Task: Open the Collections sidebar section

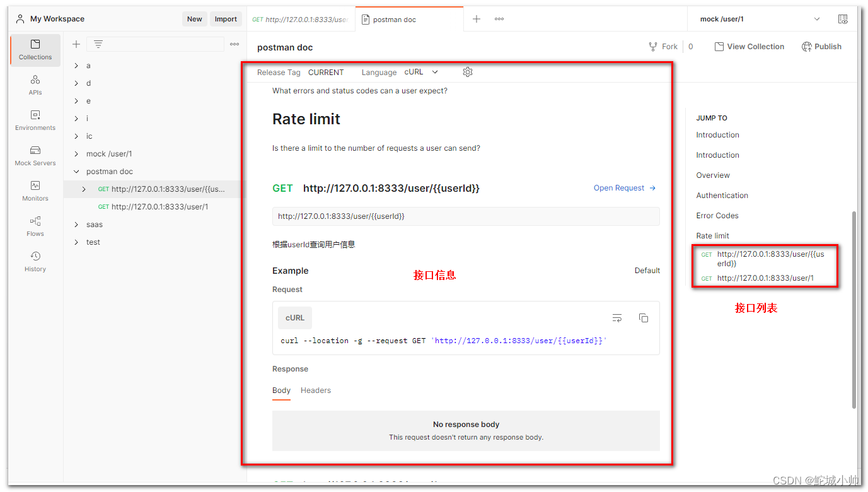Action: (35, 50)
